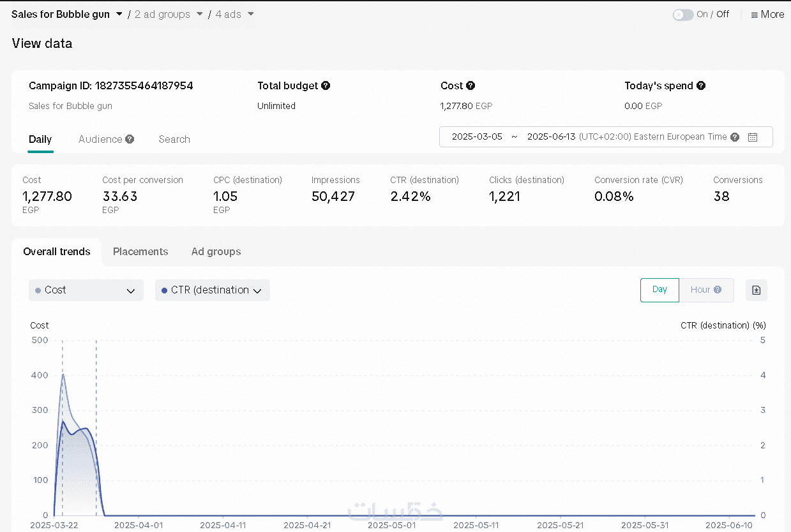Select the Ad groups tab
Image resolution: width=791 pixels, height=532 pixels.
point(216,251)
